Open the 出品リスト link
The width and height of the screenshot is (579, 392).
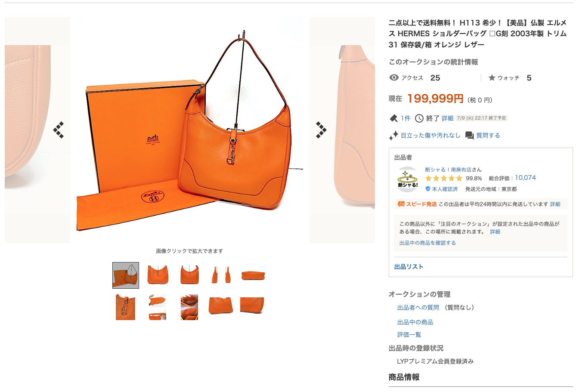[x=409, y=267]
